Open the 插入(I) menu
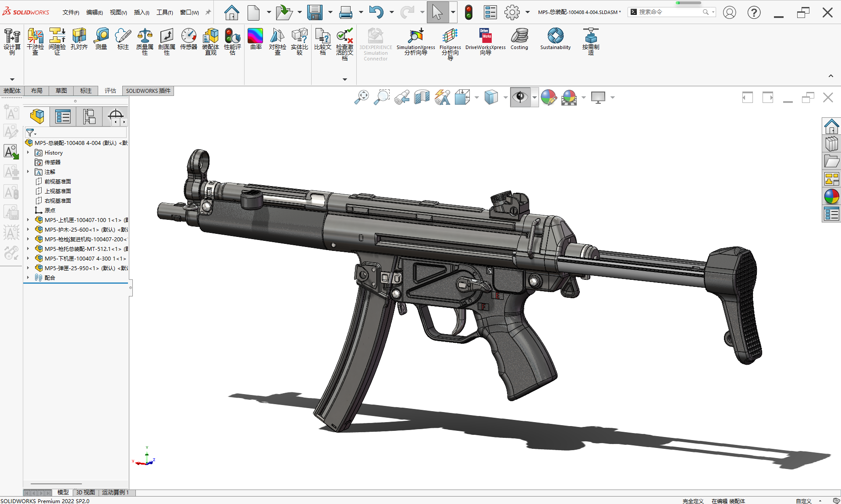This screenshot has height=504, width=841. pyautogui.click(x=141, y=12)
